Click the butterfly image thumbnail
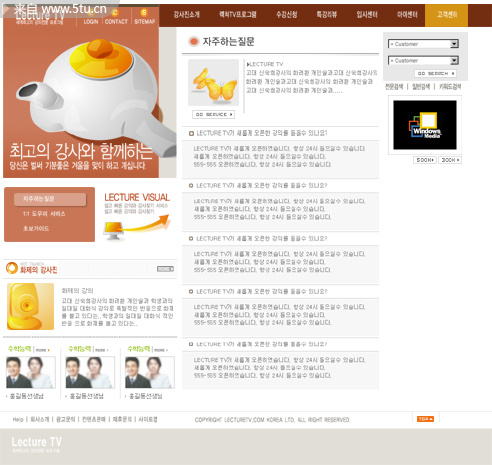Image resolution: width=492 pixels, height=465 pixels. (213, 83)
